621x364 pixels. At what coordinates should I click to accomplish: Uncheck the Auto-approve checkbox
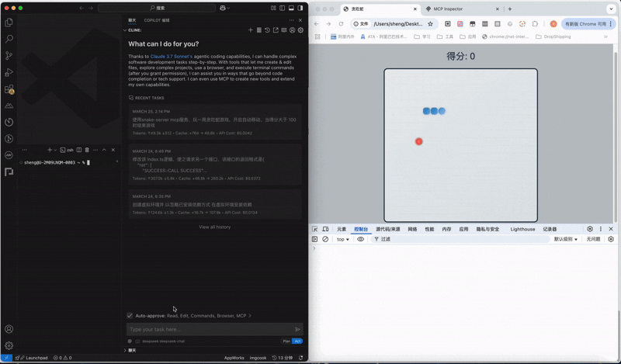click(130, 316)
